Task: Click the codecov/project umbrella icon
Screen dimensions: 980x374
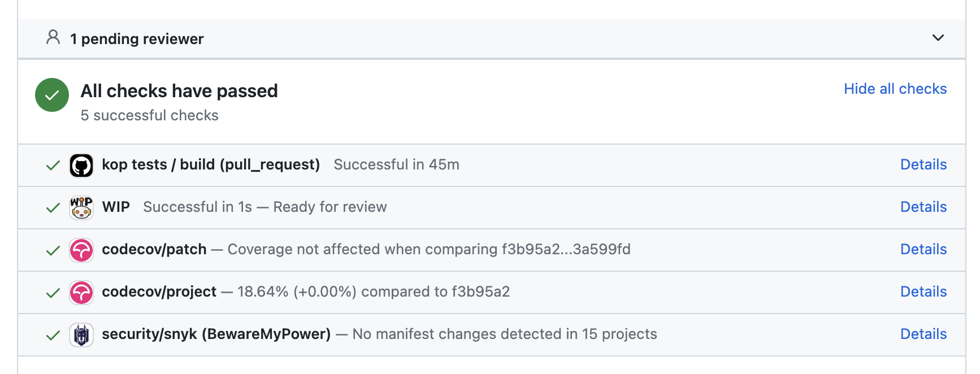Action: pyautogui.click(x=81, y=292)
